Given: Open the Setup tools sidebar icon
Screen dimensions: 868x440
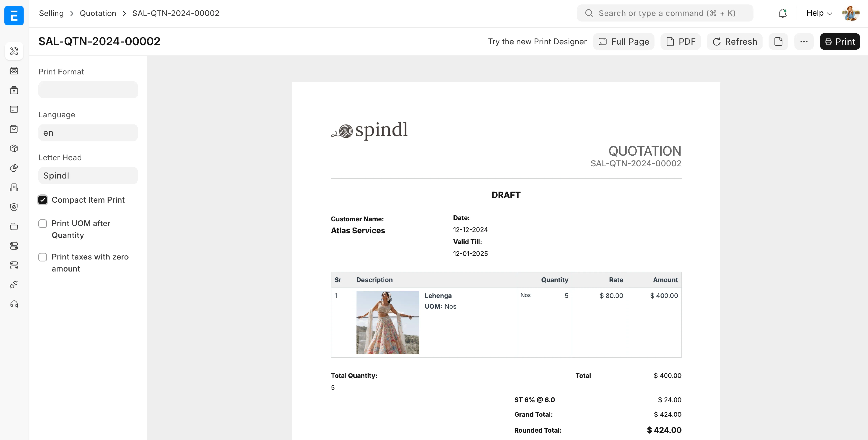Looking at the screenshot, I should click(x=14, y=51).
